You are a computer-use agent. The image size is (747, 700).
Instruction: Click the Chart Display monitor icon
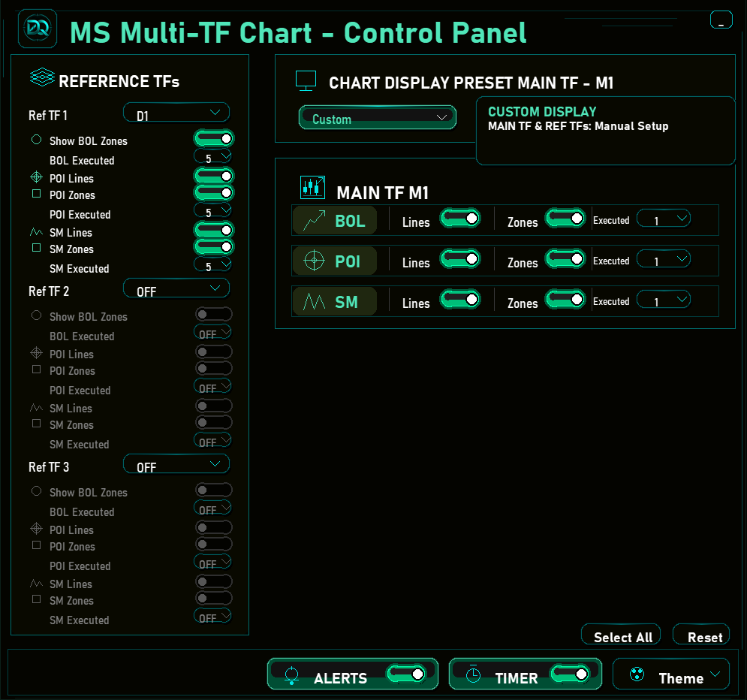pyautogui.click(x=306, y=80)
